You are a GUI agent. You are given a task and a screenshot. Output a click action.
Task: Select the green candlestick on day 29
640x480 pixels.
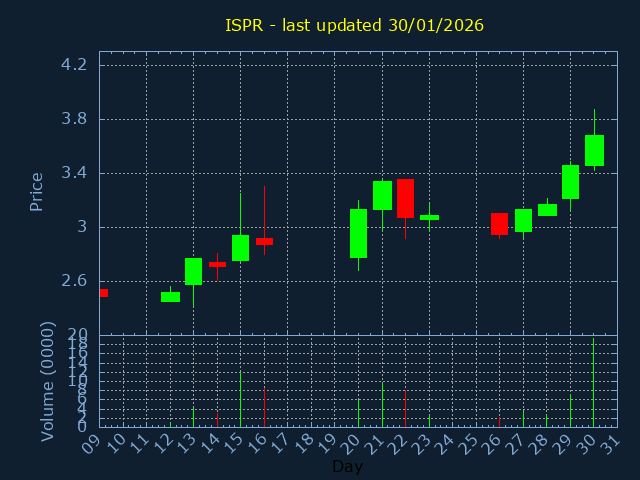point(570,182)
